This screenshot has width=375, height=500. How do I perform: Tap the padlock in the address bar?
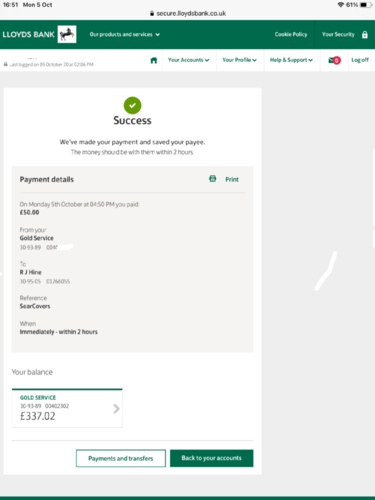[x=152, y=13]
